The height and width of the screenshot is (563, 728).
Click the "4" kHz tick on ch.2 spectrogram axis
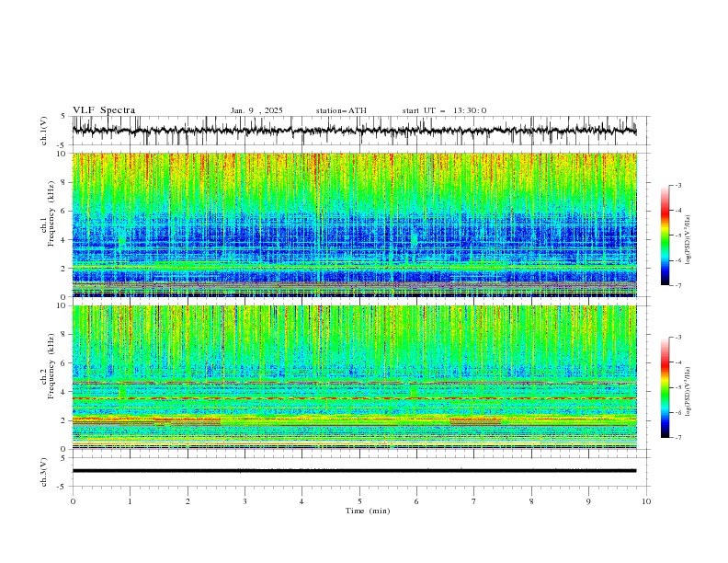tap(63, 392)
